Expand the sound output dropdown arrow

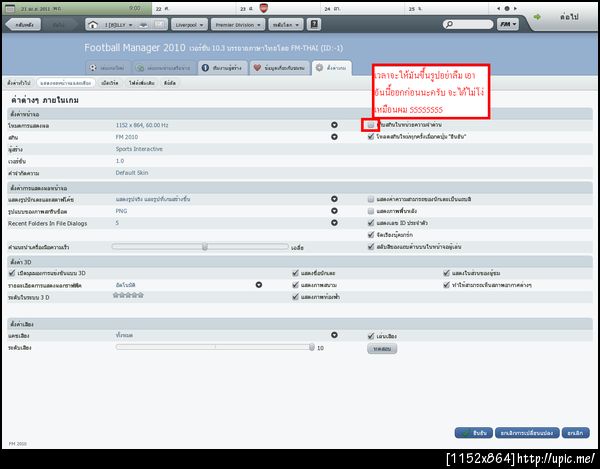click(334, 335)
